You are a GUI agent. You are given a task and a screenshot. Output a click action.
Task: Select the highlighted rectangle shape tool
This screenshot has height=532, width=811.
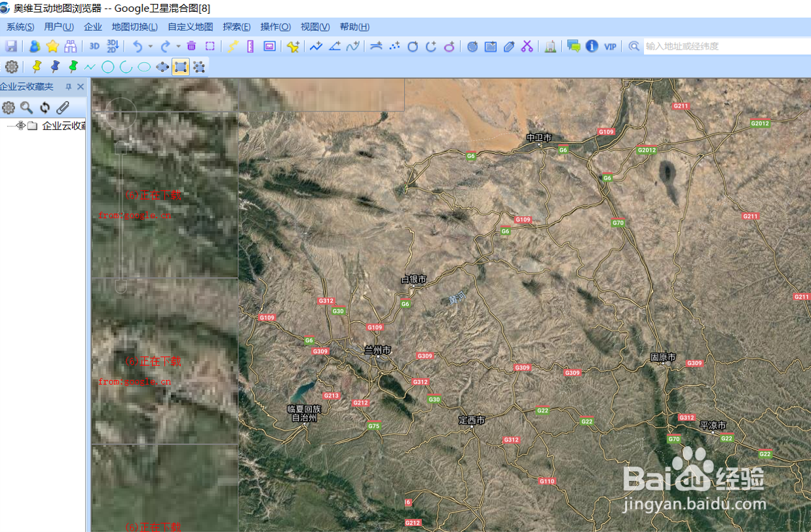click(181, 67)
